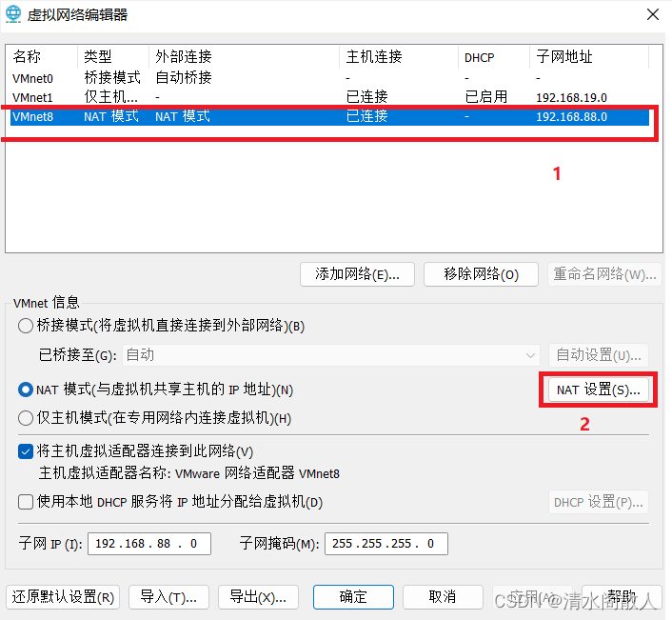Open the 已桥接至 dropdown
The image size is (672, 620).
(330, 355)
